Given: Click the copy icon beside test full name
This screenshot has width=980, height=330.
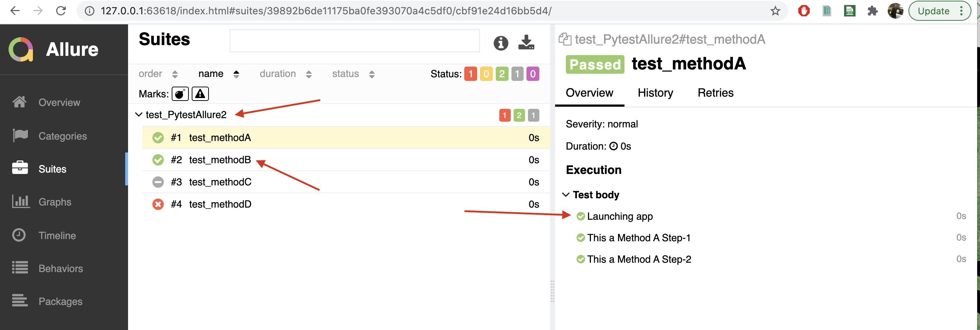Looking at the screenshot, I should pos(564,39).
